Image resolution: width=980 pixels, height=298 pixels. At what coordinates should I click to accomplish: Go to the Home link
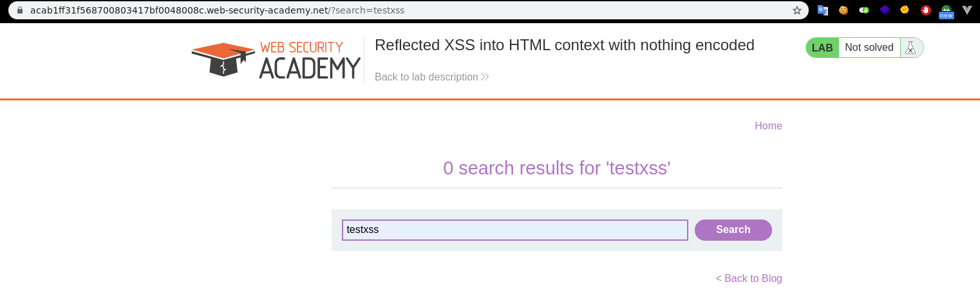768,126
